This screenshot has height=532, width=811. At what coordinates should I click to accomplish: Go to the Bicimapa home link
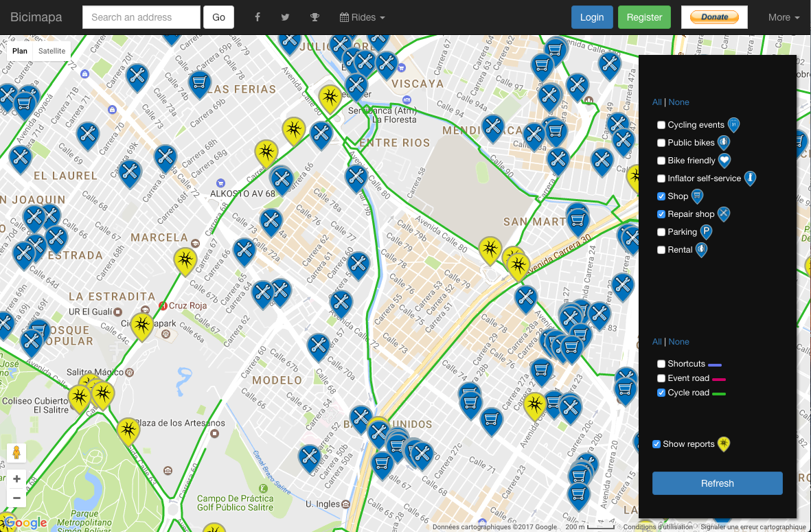coord(36,17)
